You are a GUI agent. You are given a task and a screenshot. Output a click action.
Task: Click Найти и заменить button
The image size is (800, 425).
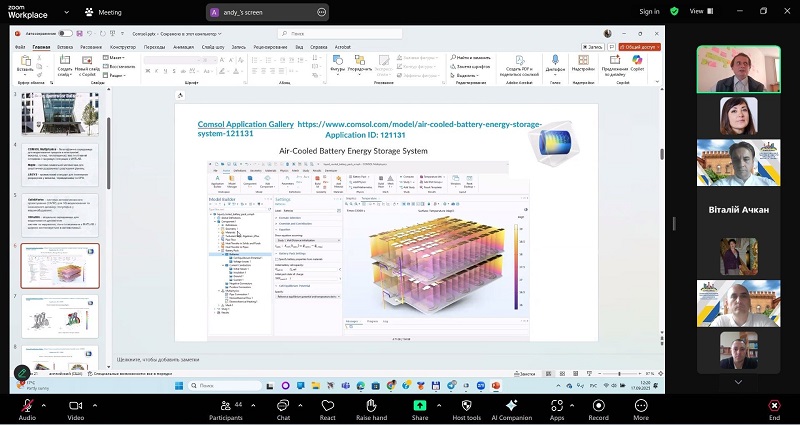pyautogui.click(x=470, y=58)
